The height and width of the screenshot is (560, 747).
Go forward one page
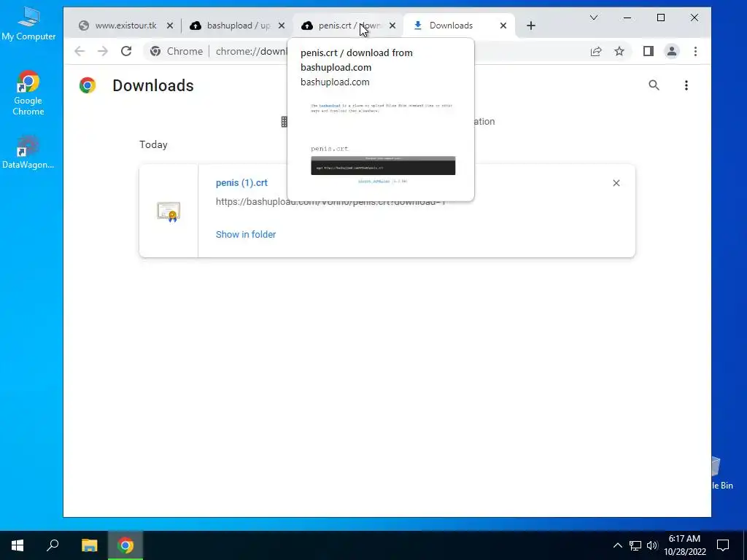[103, 52]
